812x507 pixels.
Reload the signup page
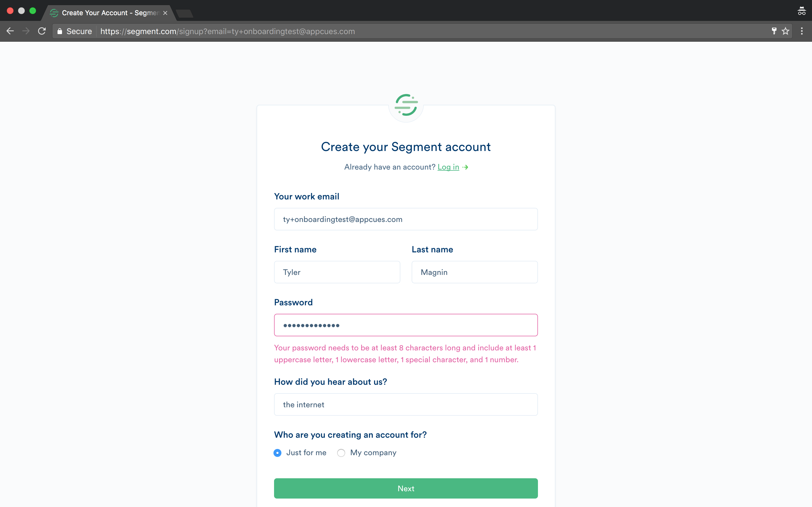(42, 31)
